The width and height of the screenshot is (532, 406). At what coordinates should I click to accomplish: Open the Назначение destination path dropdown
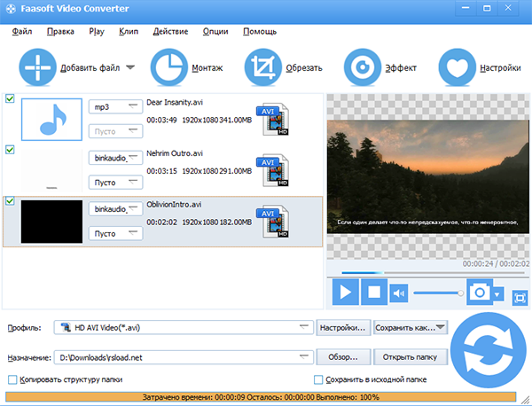coord(184,357)
